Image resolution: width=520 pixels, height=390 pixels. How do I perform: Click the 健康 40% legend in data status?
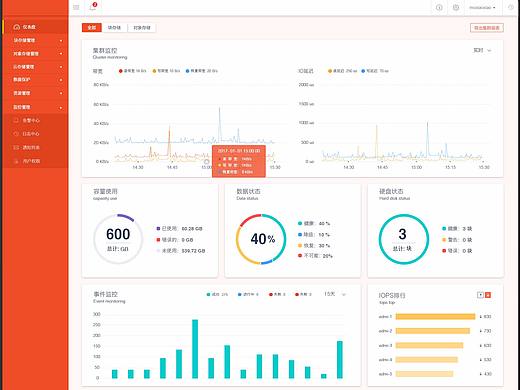[314, 223]
